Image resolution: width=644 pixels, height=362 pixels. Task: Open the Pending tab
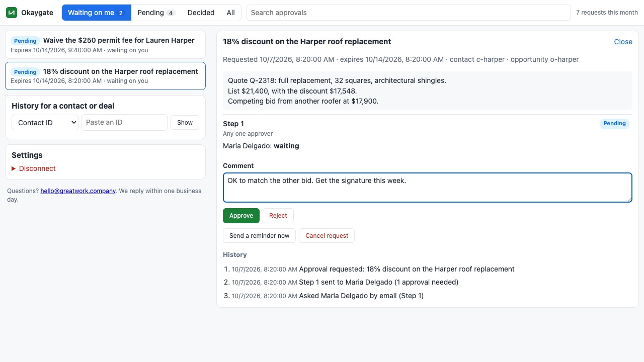(156, 13)
